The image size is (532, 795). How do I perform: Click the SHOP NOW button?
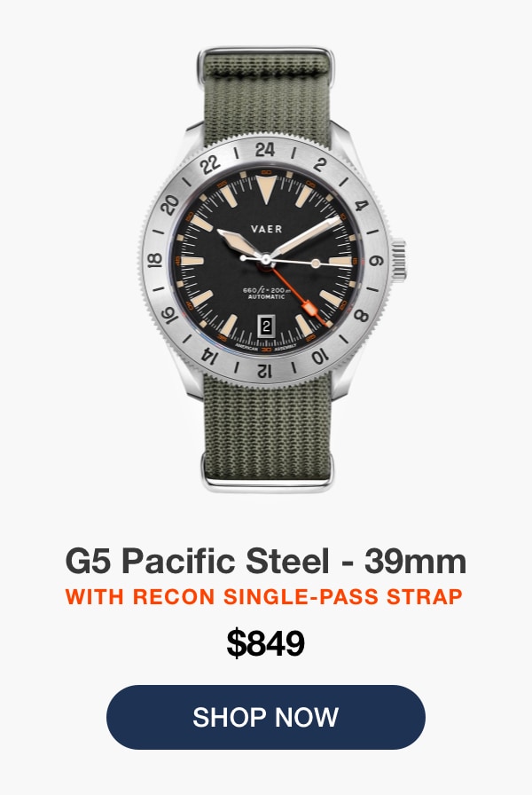click(x=265, y=717)
